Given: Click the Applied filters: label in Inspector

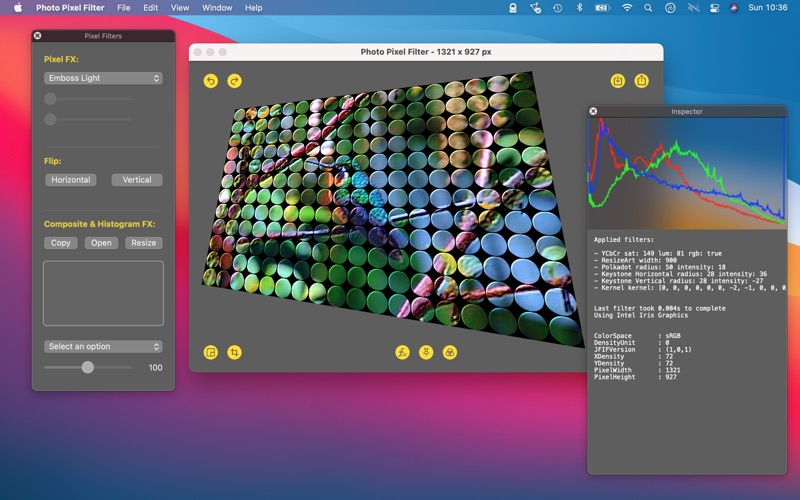Looking at the screenshot, I should (x=623, y=239).
